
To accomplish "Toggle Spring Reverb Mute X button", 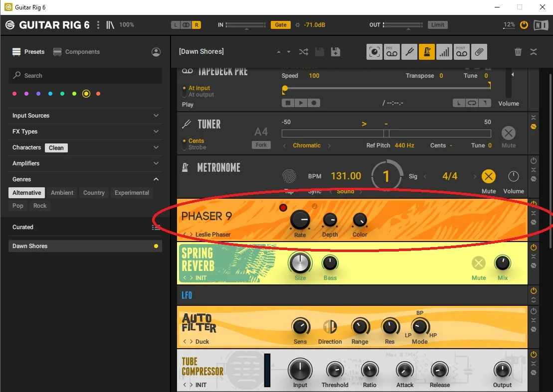I will (x=479, y=262).
